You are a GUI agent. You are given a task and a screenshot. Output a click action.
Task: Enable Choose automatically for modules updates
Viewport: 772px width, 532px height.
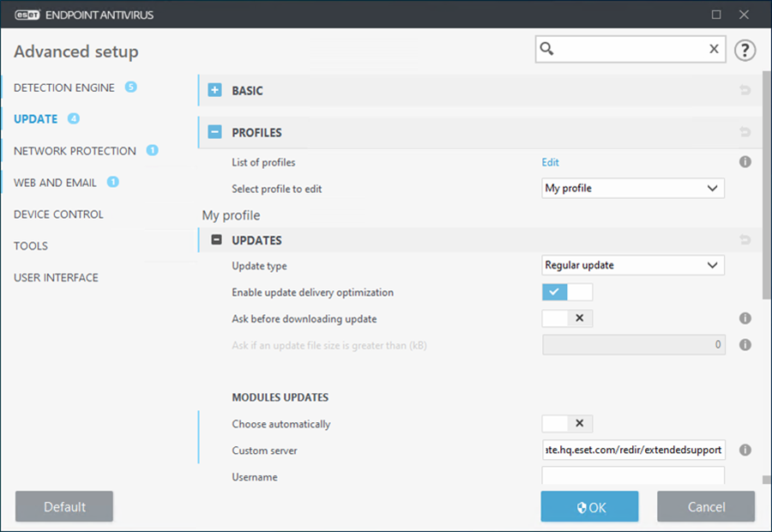pyautogui.click(x=553, y=424)
